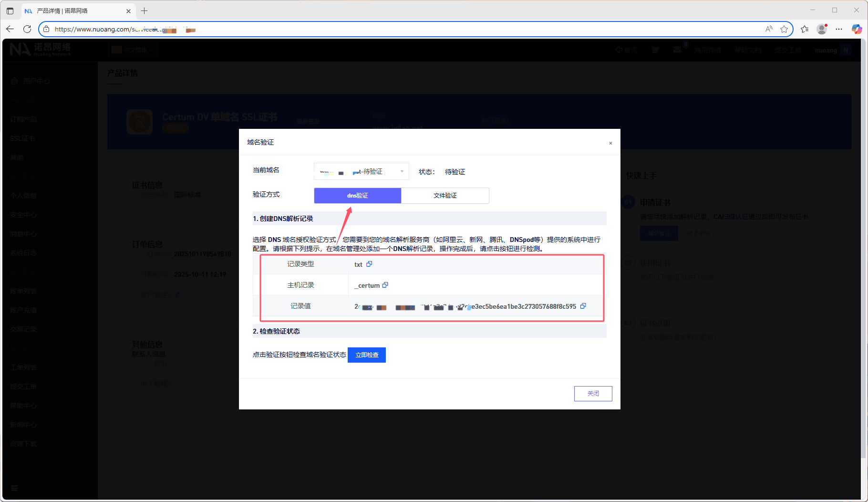This screenshot has width=868, height=502.
Task: Open a new browser tab
Action: coord(145,10)
